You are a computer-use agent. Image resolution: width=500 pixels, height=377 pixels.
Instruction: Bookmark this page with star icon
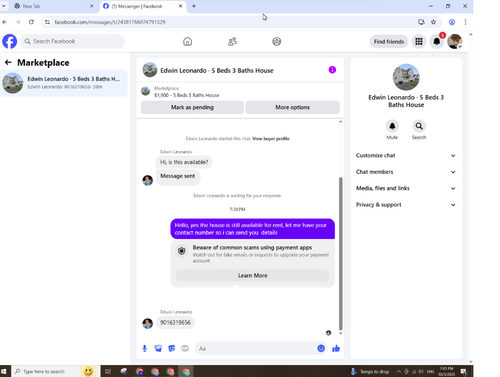pyautogui.click(x=433, y=22)
